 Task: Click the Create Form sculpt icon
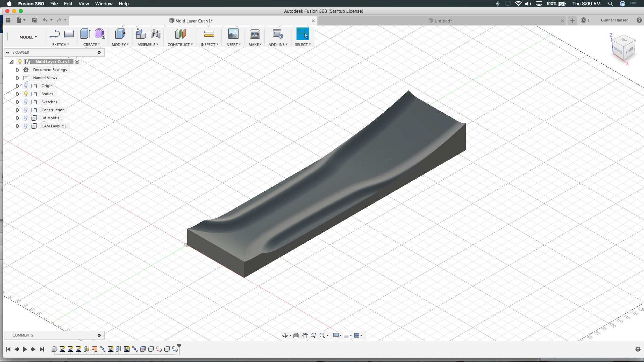coord(100,34)
